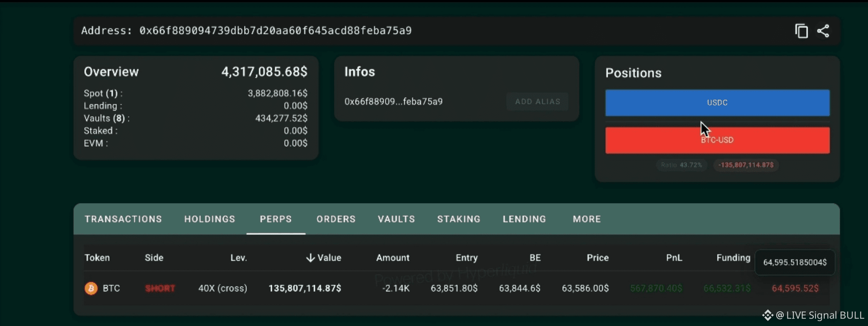
Task: Open the Transactions tab
Action: tap(123, 219)
